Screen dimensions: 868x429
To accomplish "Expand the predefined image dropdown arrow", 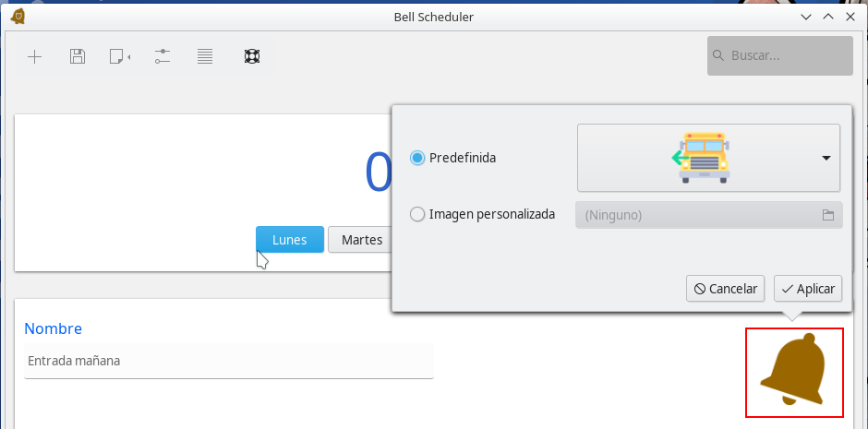I will tap(826, 158).
